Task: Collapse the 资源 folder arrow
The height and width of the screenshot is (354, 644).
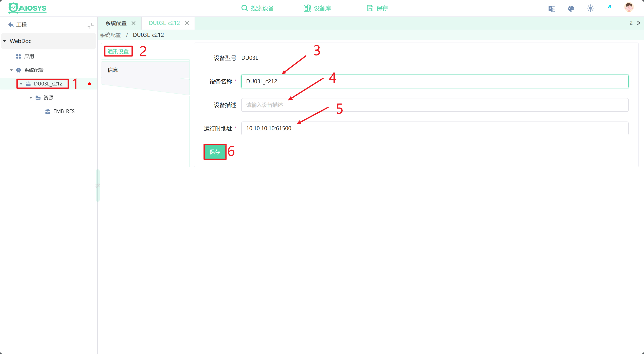Action: (x=31, y=98)
